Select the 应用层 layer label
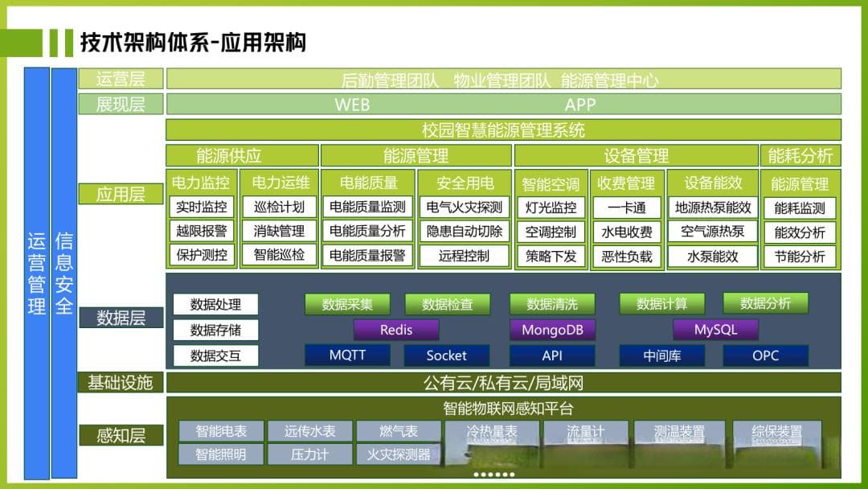 pos(121,195)
